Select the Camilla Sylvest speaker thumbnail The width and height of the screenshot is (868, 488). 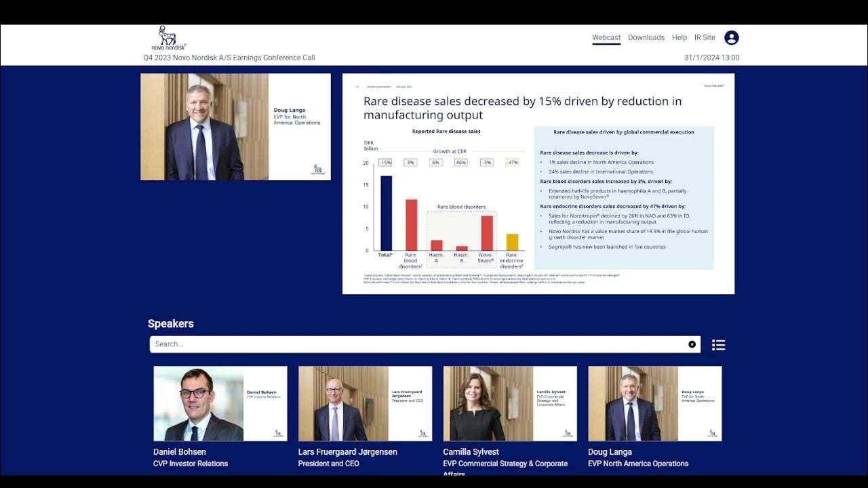tap(510, 404)
